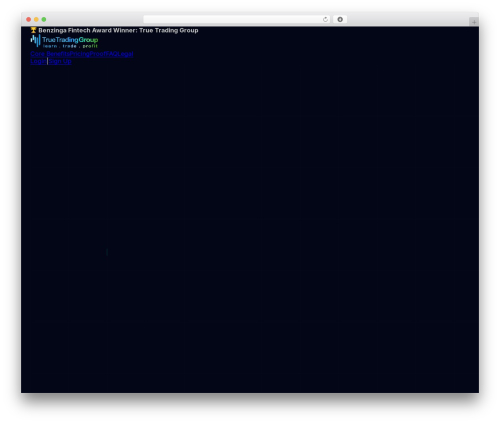Click the Sign Up link

pos(60,61)
